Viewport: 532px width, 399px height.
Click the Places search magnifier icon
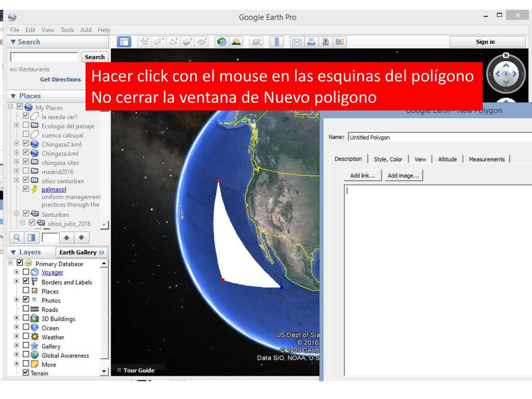[x=17, y=237]
